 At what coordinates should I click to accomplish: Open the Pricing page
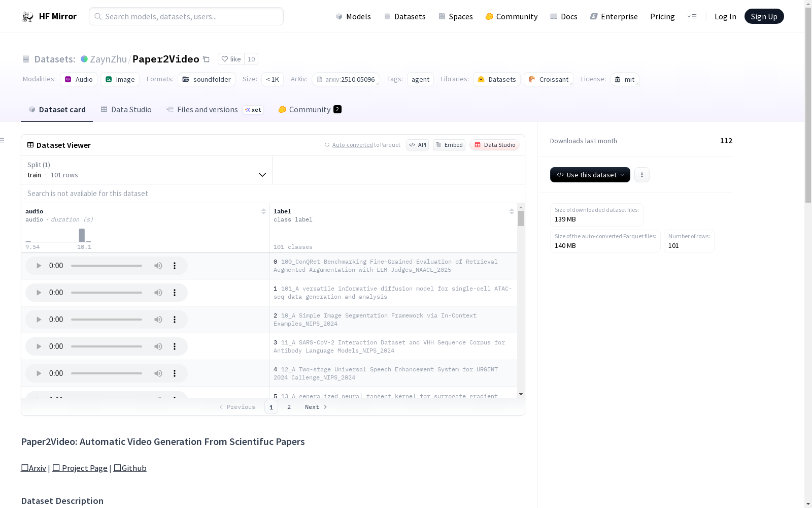point(662,16)
